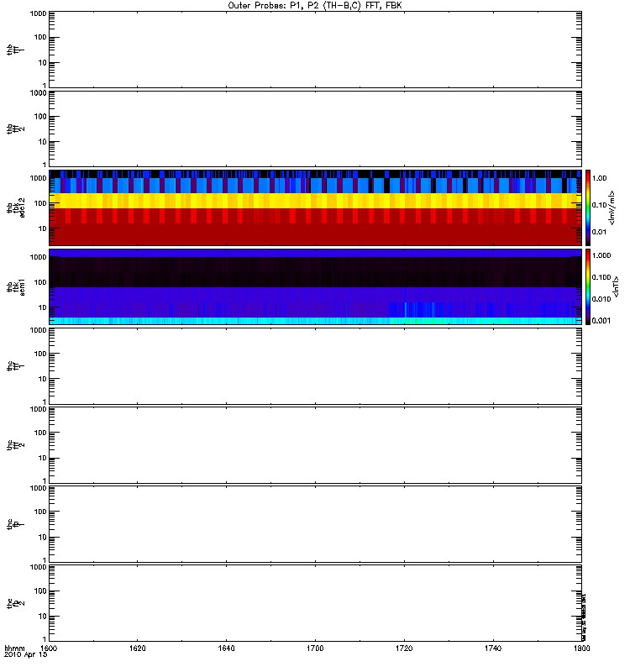Click the 1600 time axis label
The width and height of the screenshot is (630, 672).
(x=49, y=648)
